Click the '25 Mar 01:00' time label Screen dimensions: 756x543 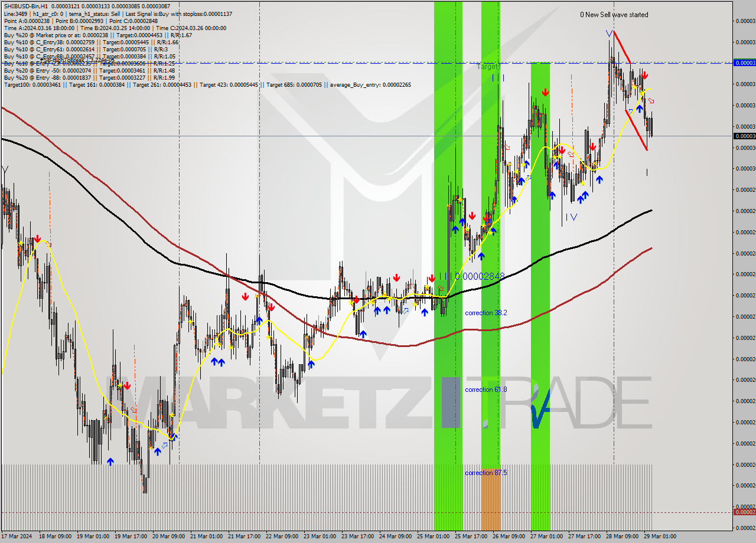pos(433,537)
